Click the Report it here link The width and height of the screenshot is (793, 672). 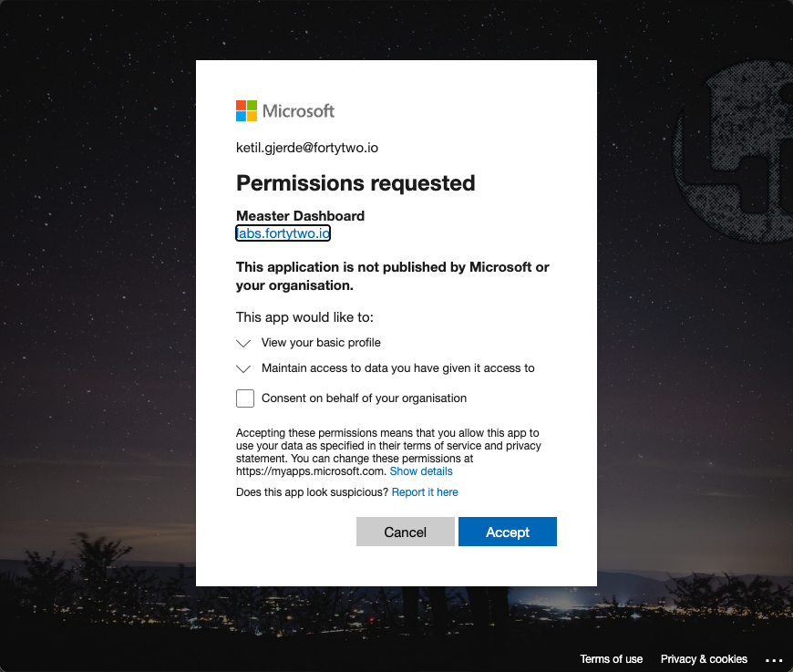[x=425, y=492]
